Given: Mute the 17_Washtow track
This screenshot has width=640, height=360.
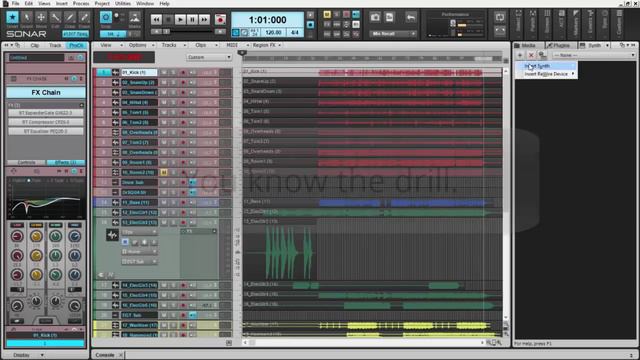Looking at the screenshot, I should tap(164, 325).
